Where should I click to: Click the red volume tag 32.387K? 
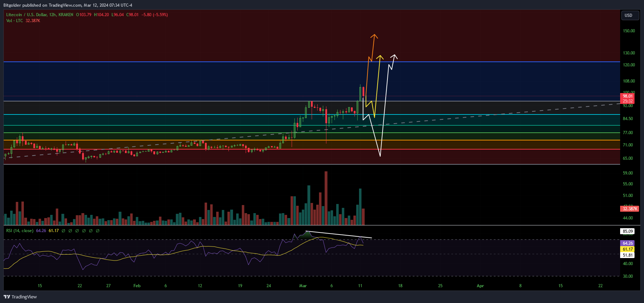point(630,209)
